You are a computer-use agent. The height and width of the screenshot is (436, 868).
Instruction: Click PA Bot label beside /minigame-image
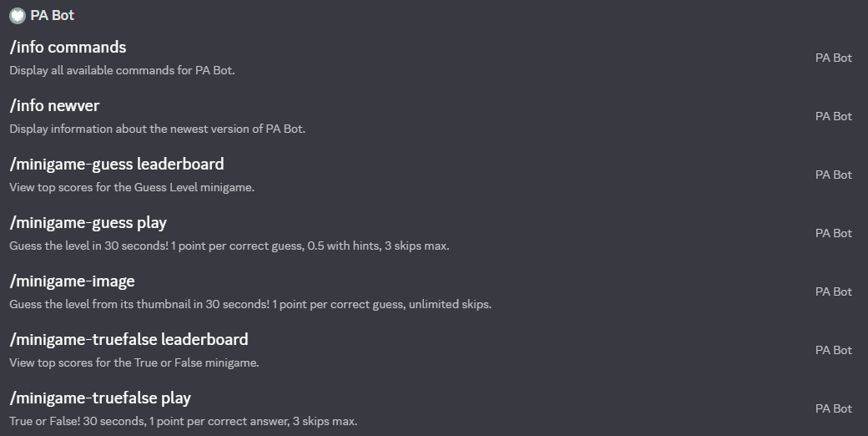(x=833, y=292)
